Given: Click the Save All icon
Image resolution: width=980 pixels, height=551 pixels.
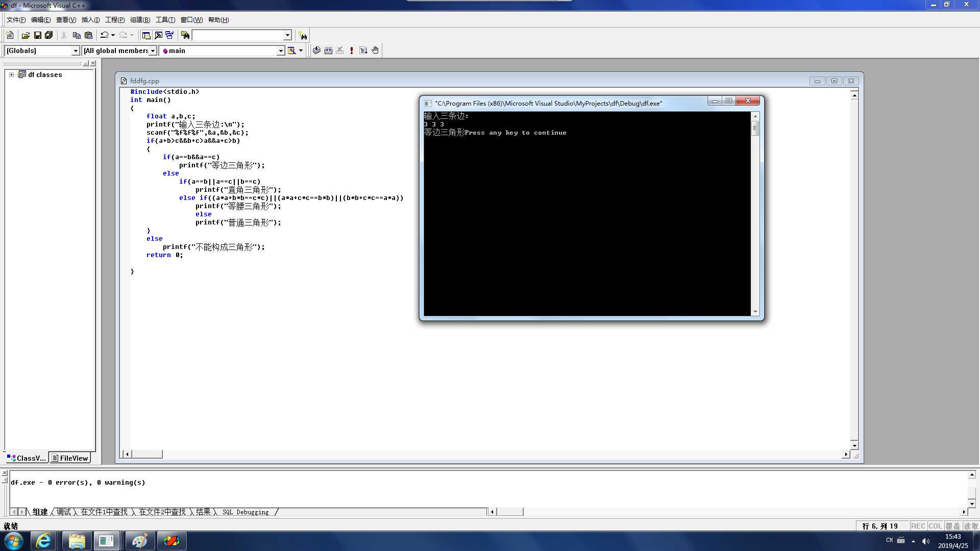Looking at the screenshot, I should [x=49, y=35].
